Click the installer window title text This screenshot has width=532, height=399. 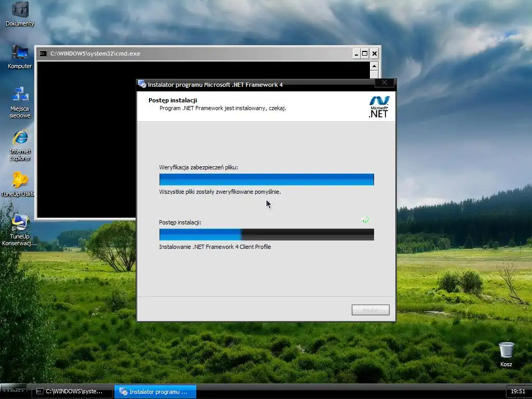pyautogui.click(x=215, y=85)
